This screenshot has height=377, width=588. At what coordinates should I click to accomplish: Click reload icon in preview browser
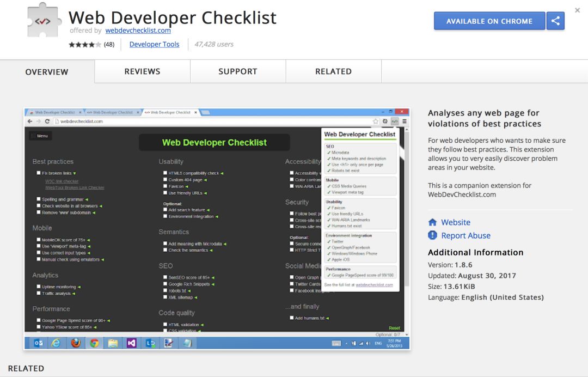[x=47, y=121]
